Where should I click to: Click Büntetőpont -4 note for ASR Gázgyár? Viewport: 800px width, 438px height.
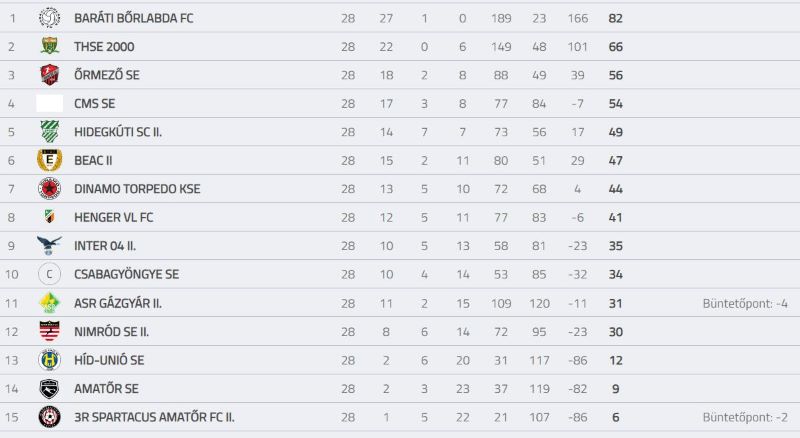point(745,303)
